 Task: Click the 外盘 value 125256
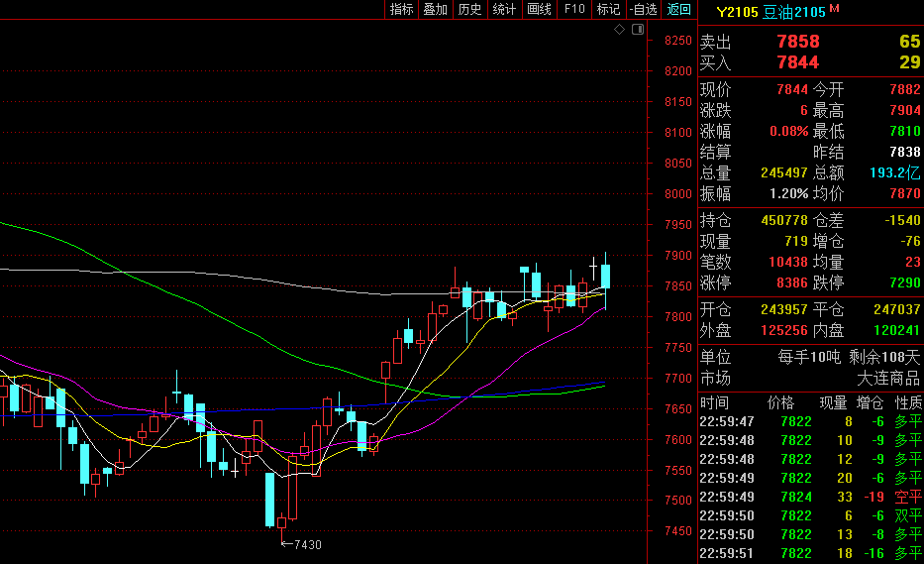(x=784, y=330)
